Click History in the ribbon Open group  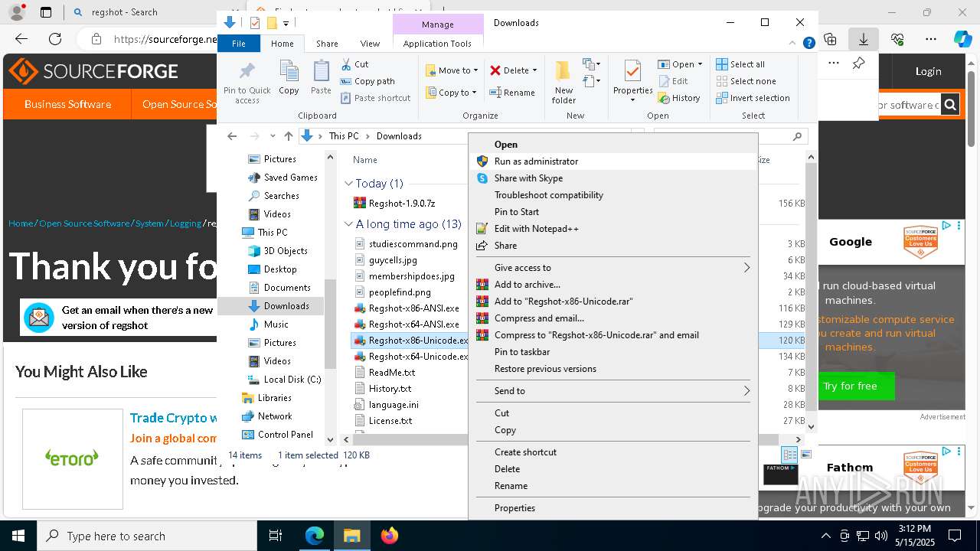[679, 98]
